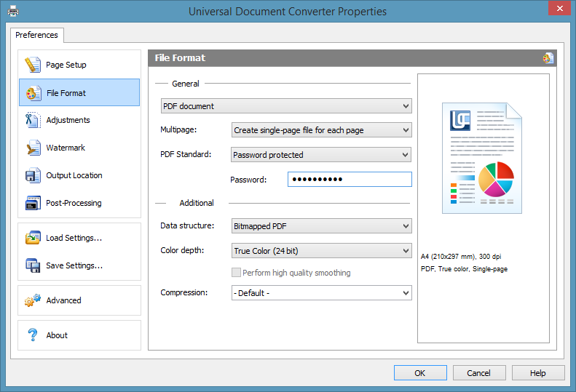Open Output Location floppy disk icon

coord(33,175)
